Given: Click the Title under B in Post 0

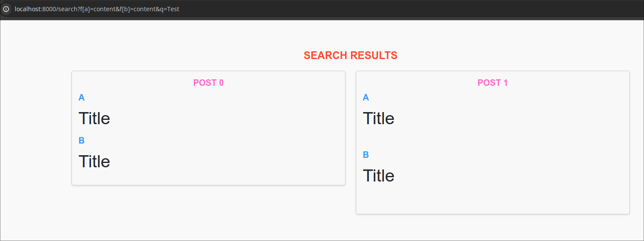Looking at the screenshot, I should point(94,161).
